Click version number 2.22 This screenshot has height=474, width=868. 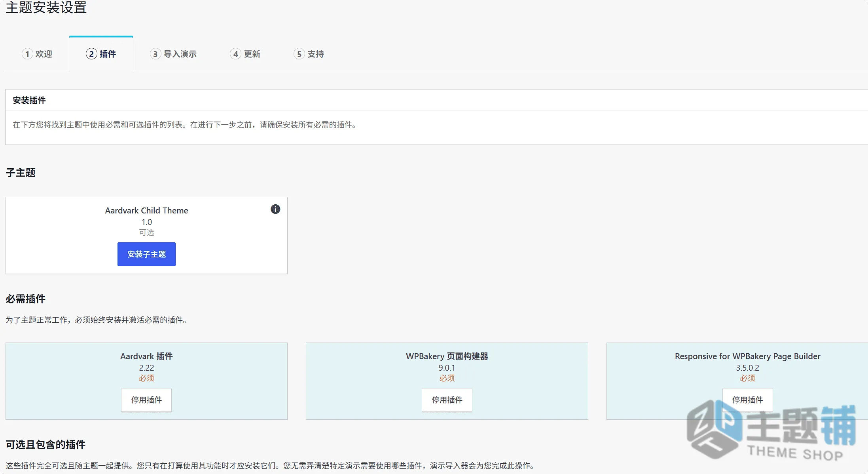coord(146,368)
